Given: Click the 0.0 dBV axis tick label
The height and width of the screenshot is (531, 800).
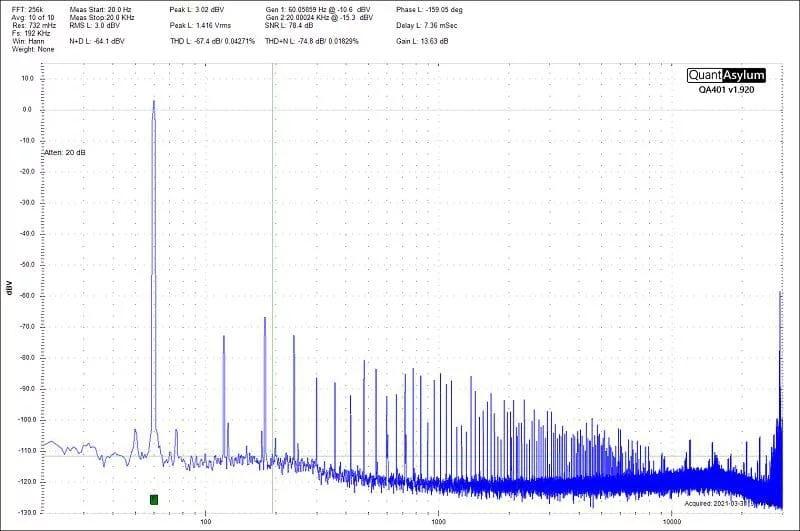Looking at the screenshot, I should click(x=27, y=110).
